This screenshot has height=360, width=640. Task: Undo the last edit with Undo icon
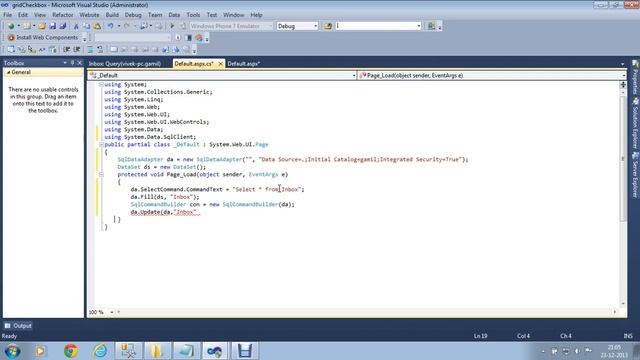111,26
